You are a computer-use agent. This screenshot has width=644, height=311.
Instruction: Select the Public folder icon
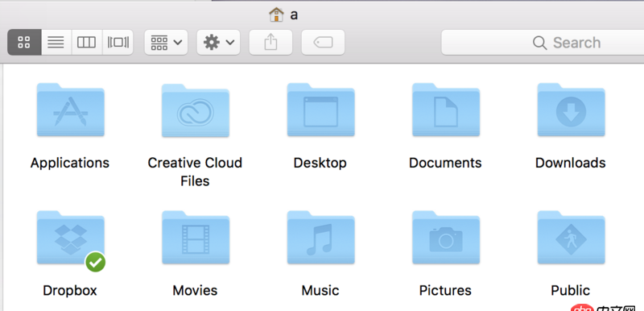[571, 238]
